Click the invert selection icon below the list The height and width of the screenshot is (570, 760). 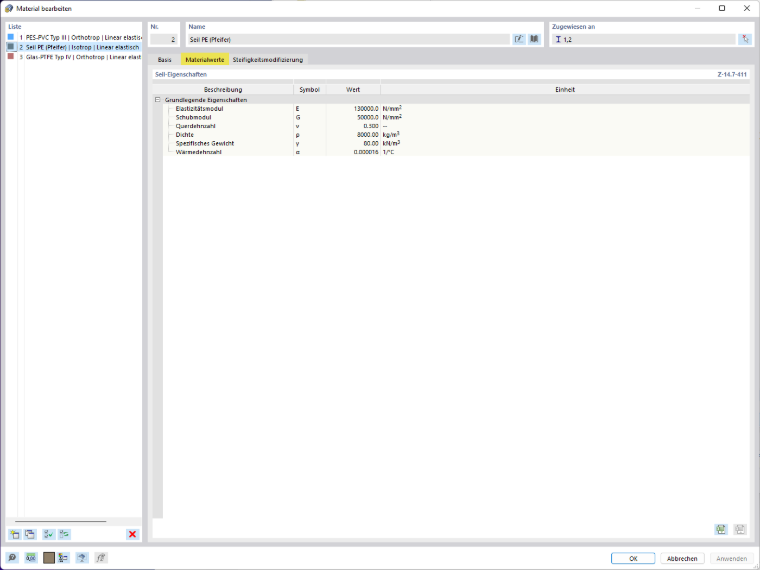click(64, 534)
